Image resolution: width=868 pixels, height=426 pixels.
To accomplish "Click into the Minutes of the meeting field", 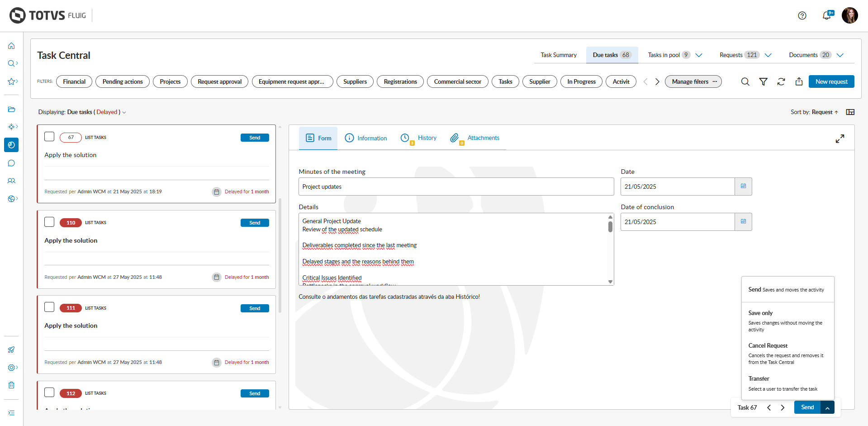I will point(456,187).
